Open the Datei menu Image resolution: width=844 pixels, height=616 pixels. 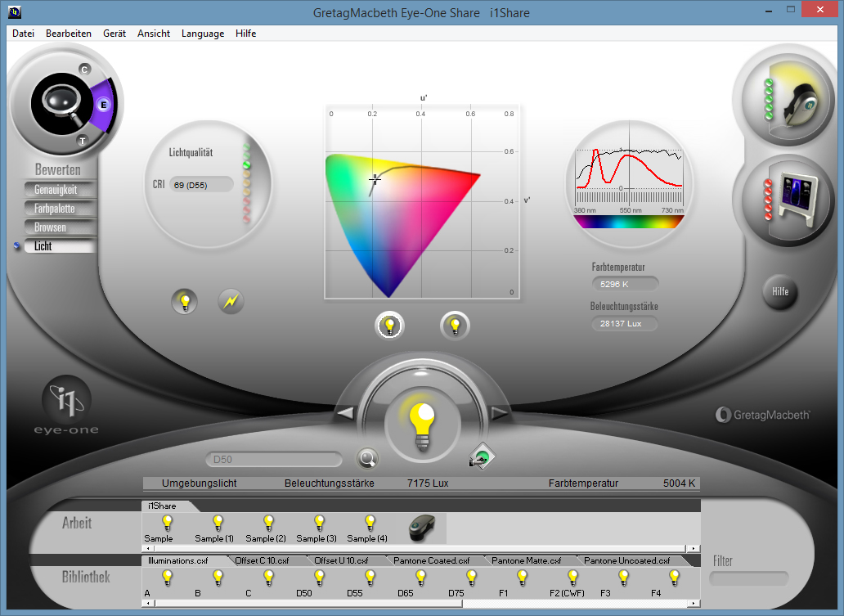pyautogui.click(x=23, y=34)
